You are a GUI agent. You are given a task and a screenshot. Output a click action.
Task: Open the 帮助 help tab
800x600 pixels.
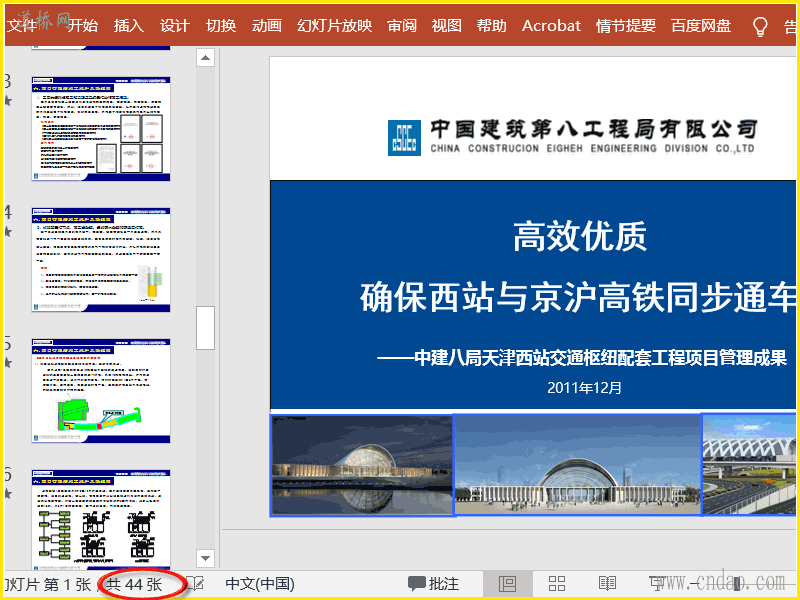click(492, 26)
